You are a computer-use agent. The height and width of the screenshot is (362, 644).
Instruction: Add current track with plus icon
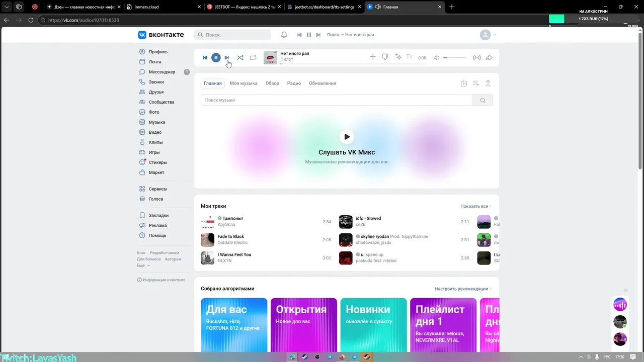coord(373,57)
